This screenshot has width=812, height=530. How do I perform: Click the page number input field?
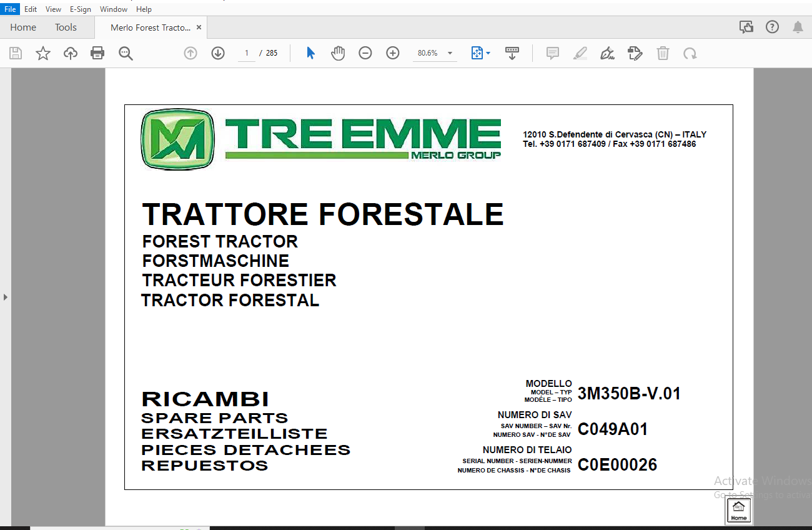pos(247,53)
